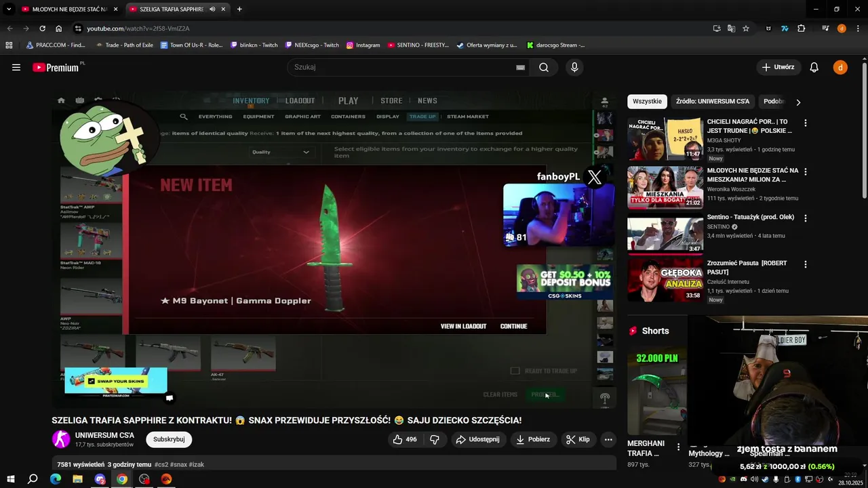Mute the audio-playing YouTube tab
Viewport: 868px width, 488px height.
click(212, 9)
